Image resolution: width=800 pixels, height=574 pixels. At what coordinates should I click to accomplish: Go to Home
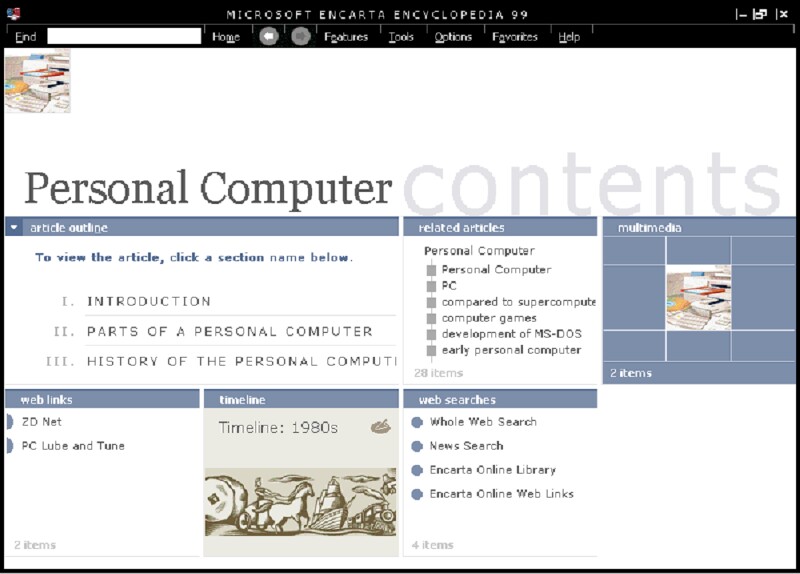pos(226,37)
